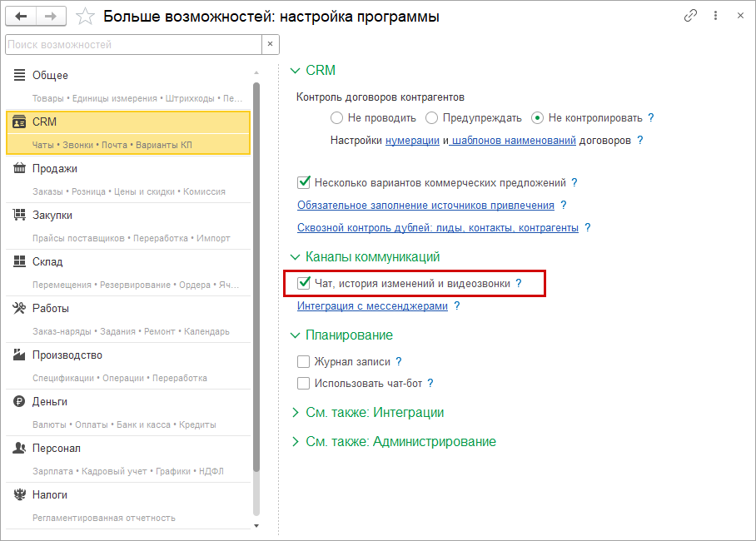The image size is (756, 541).
Task: Collapse the Каналы коммуникаций section
Action: [x=295, y=257]
